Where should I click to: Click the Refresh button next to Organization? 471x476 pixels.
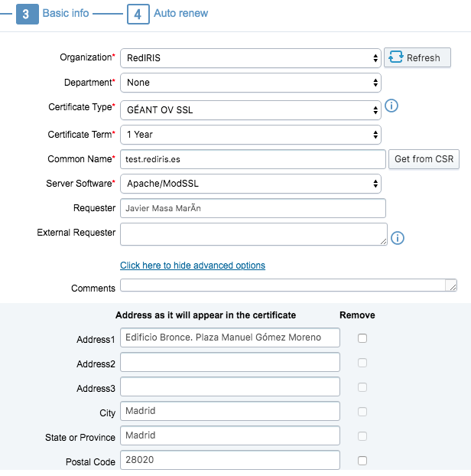(x=417, y=57)
